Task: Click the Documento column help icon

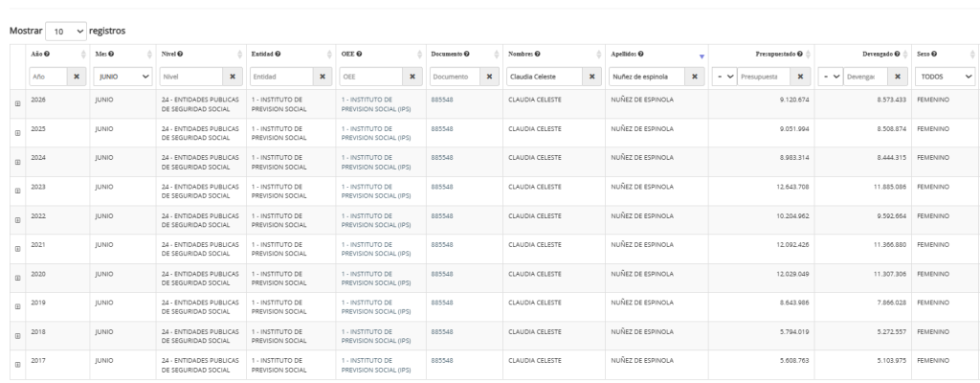Action: [x=467, y=55]
